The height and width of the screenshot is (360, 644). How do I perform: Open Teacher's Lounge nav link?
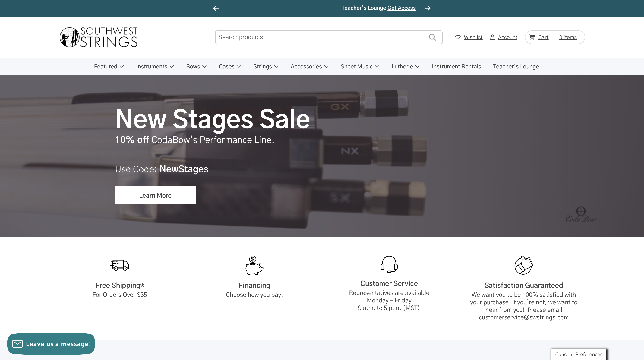point(516,67)
